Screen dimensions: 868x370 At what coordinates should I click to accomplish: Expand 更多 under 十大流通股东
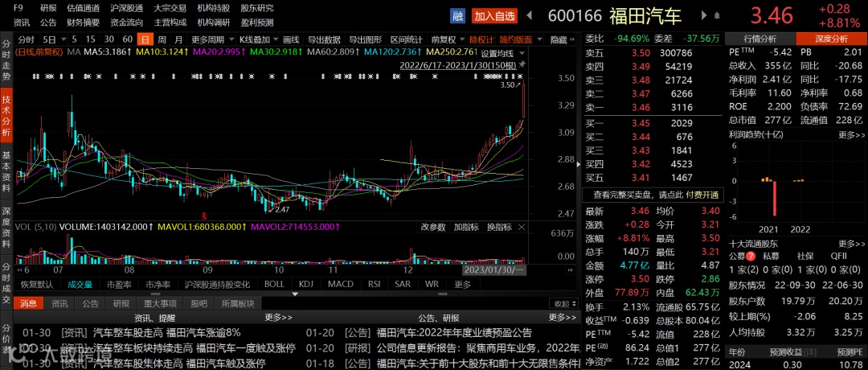click(850, 243)
